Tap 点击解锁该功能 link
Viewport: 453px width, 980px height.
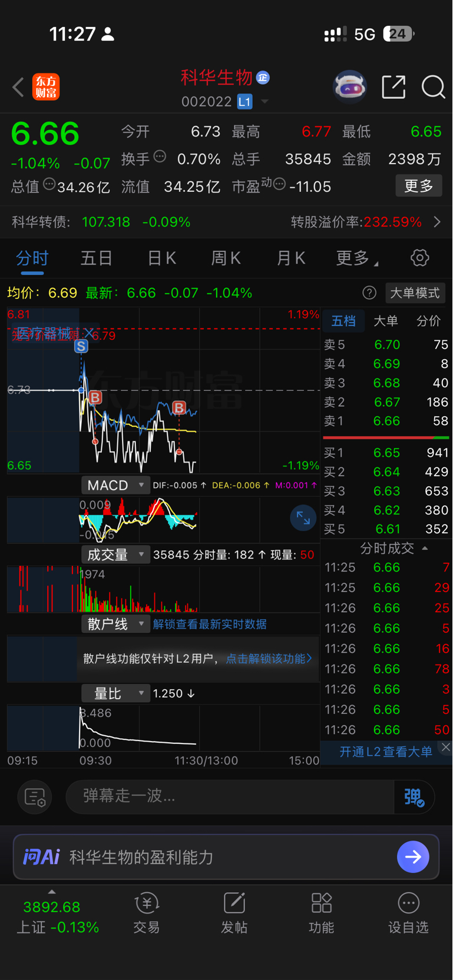[269, 658]
